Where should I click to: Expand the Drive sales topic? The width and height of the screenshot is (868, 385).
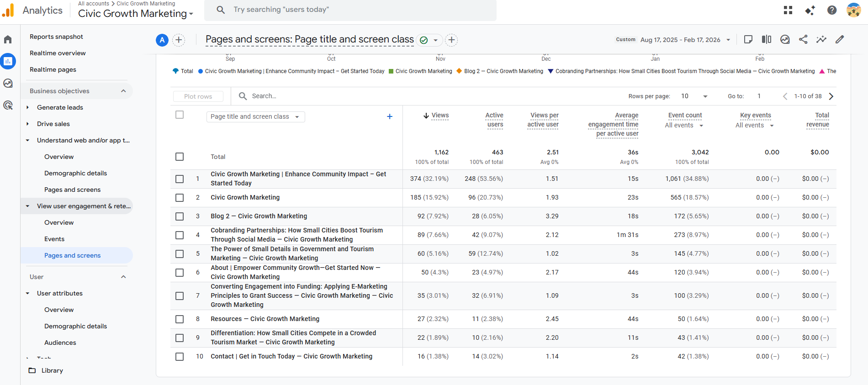(x=27, y=124)
